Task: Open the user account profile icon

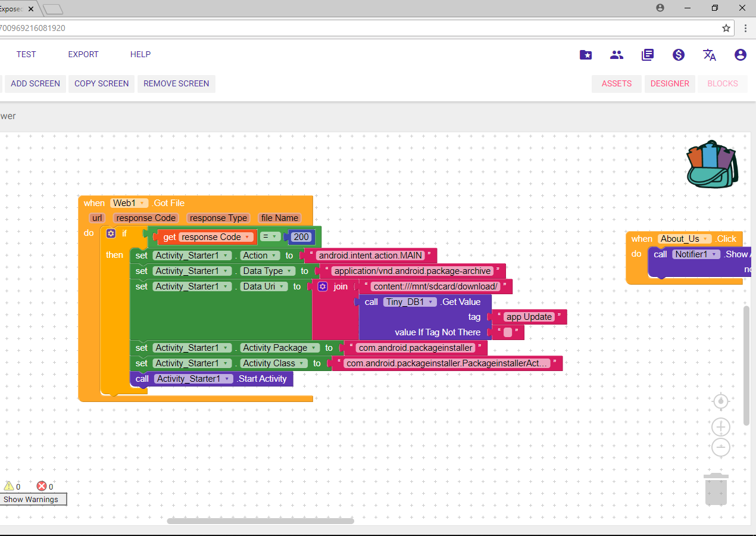Action: click(x=740, y=55)
